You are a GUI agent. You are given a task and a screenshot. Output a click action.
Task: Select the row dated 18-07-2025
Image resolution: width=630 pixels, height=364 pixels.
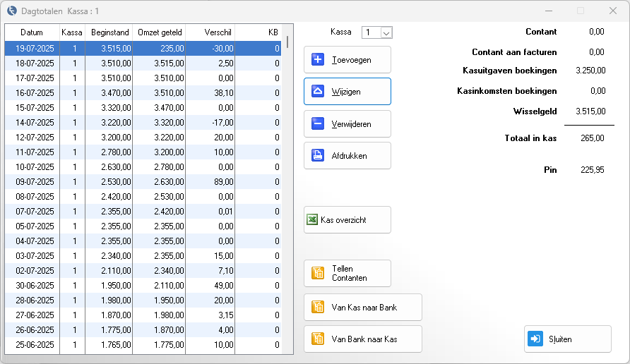tap(143, 63)
